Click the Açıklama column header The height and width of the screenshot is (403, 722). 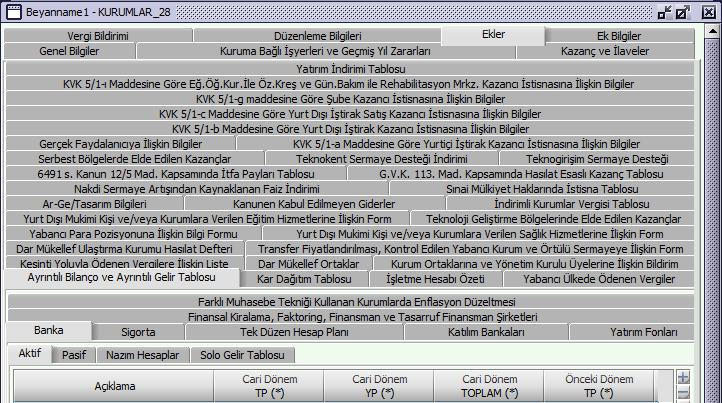tap(114, 386)
